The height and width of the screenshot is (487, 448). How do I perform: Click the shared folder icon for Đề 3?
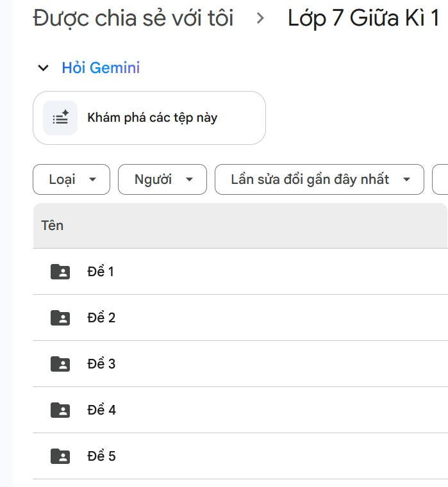click(x=60, y=364)
